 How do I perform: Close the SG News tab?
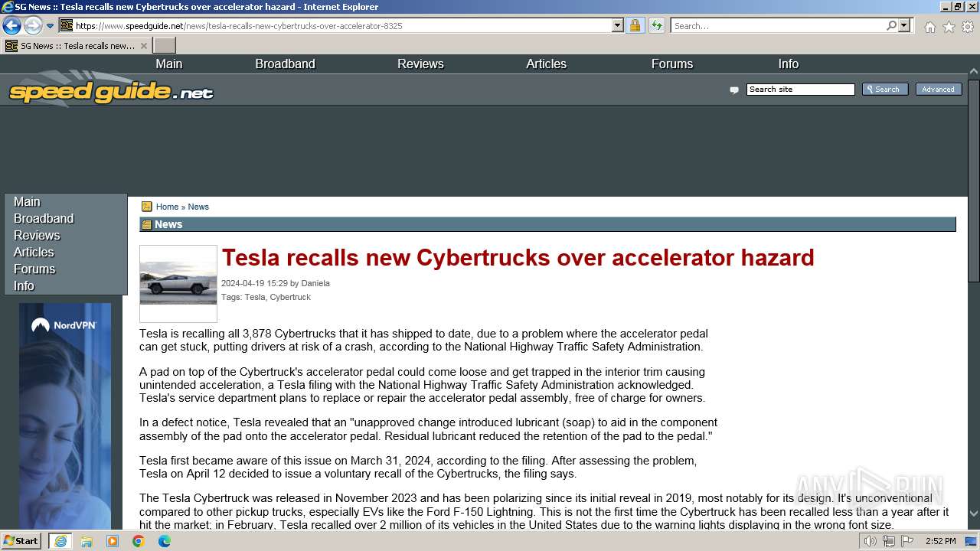[x=143, y=46]
